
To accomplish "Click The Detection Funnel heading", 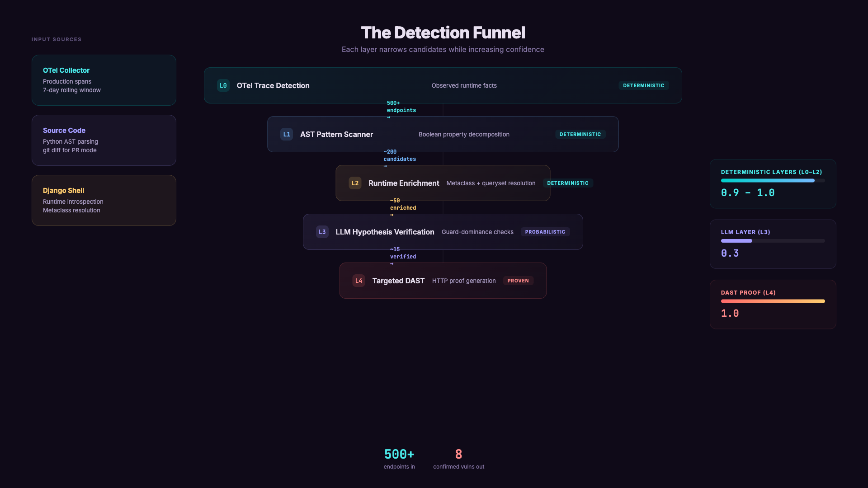I will [443, 33].
